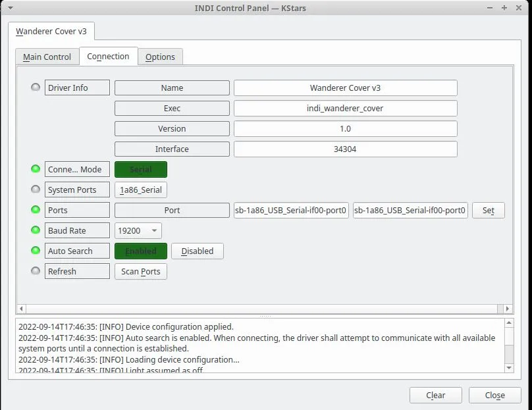Select Serial connection mode
The image size is (532, 410).
(141, 170)
